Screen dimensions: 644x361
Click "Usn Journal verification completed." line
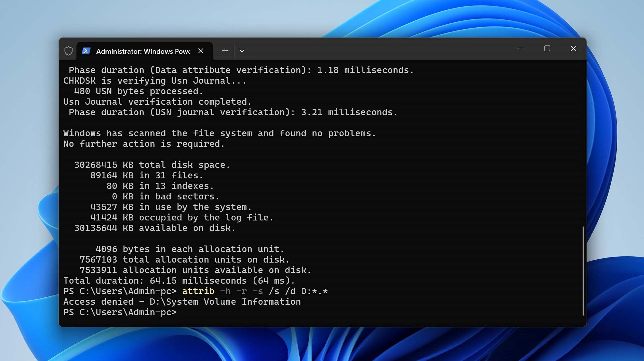(158, 102)
